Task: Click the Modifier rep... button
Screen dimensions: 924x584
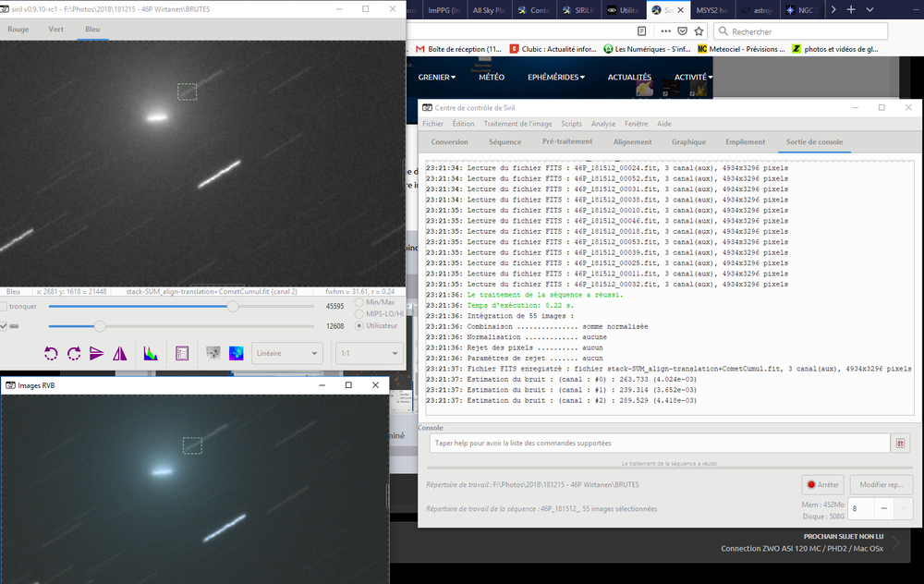Action: (881, 484)
